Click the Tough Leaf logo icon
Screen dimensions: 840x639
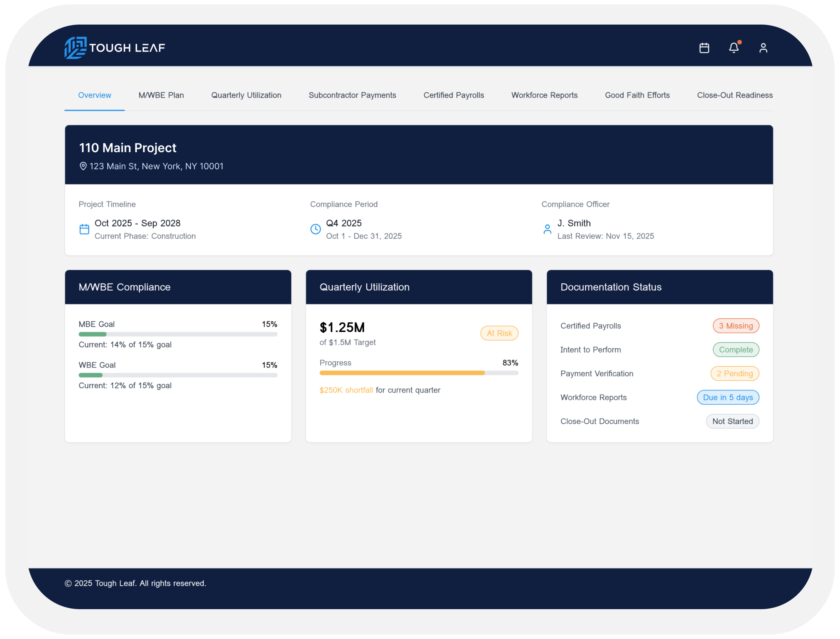[x=75, y=48]
